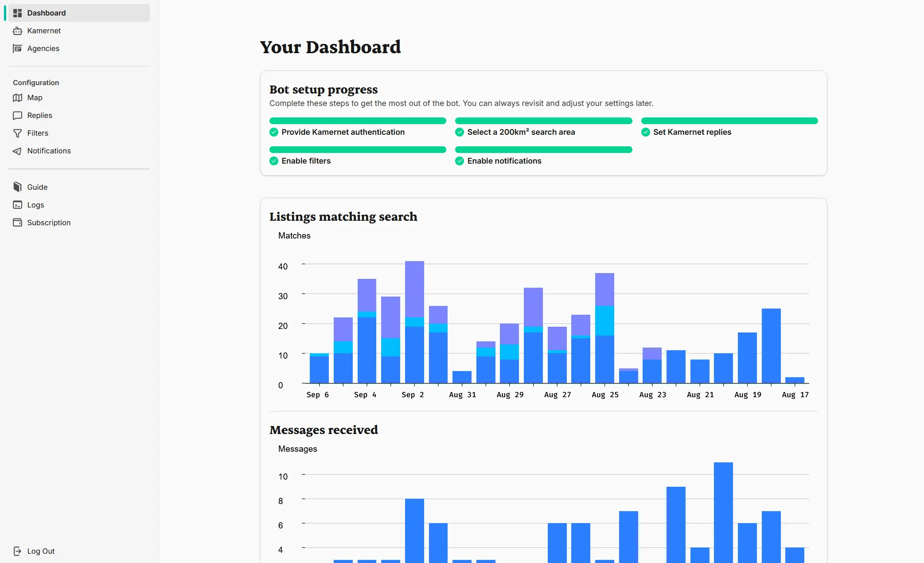Click the Filters funnel icon

tap(17, 133)
